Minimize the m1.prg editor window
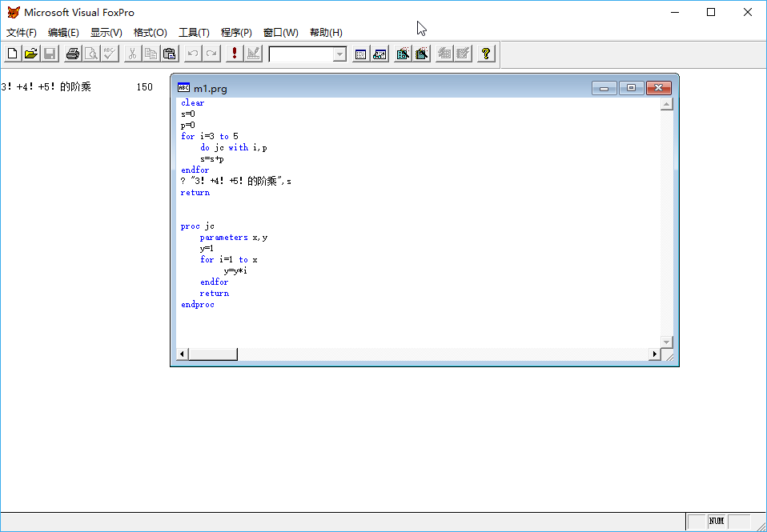 [x=604, y=88]
